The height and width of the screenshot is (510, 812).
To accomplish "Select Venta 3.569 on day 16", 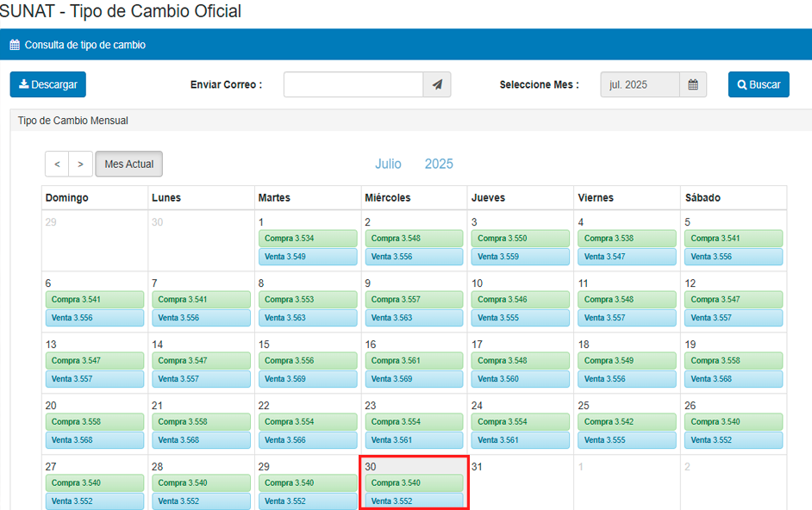I will [x=414, y=378].
